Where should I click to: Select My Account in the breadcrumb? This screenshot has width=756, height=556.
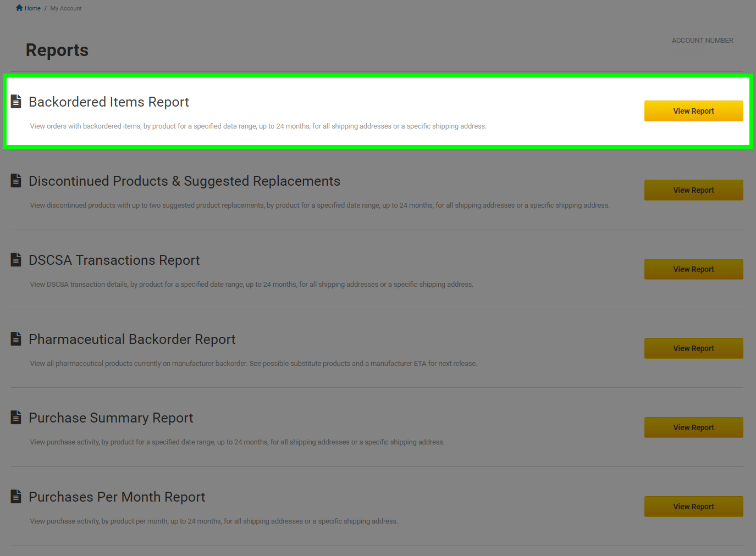[66, 8]
